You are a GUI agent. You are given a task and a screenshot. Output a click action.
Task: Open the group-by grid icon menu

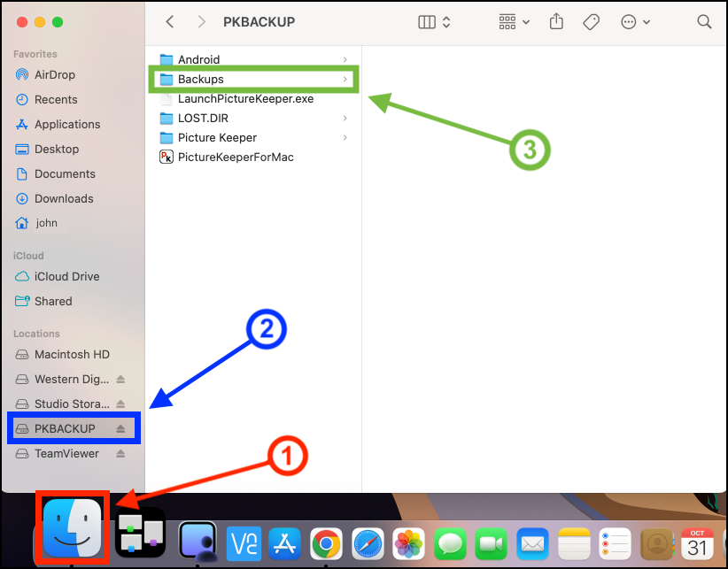(x=507, y=22)
